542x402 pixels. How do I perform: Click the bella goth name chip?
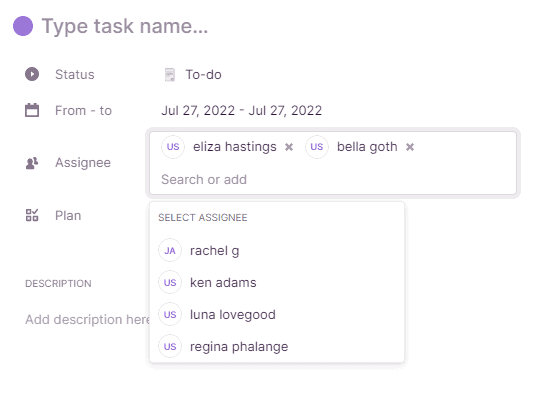point(367,147)
